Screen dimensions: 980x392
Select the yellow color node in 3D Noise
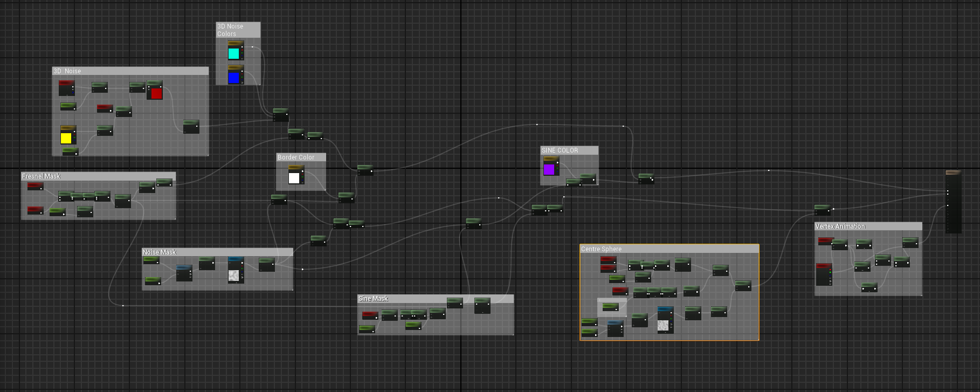(x=66, y=137)
